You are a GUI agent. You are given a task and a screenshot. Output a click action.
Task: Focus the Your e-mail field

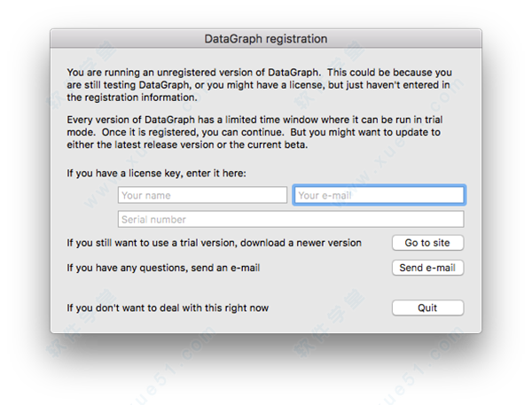point(379,195)
